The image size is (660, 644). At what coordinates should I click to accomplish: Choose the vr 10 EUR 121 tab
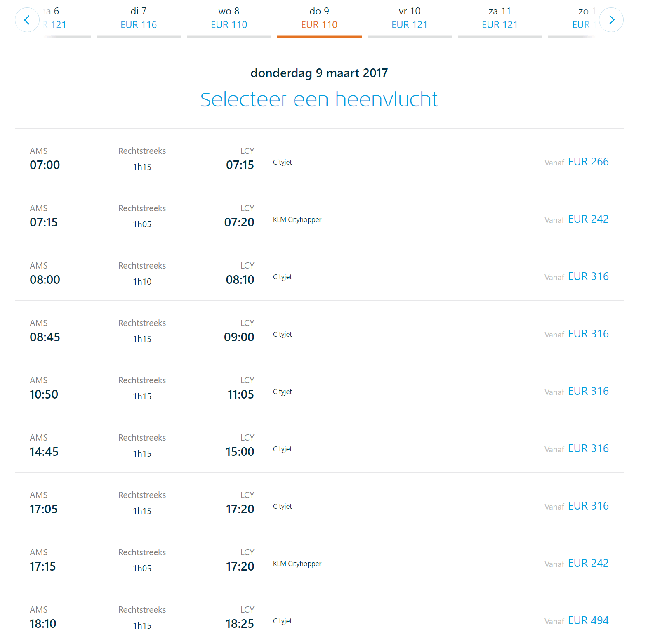[x=410, y=19]
